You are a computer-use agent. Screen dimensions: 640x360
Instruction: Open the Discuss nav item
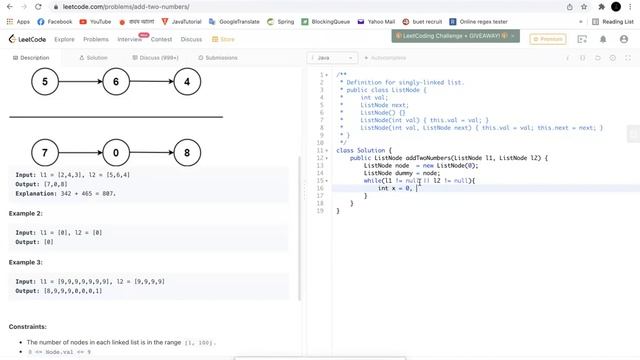click(191, 39)
